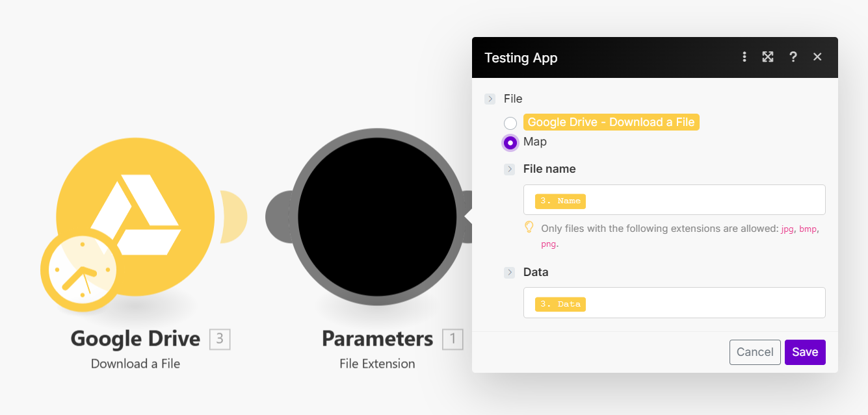Select the Google Drive - Download a File radio option

[510, 123]
